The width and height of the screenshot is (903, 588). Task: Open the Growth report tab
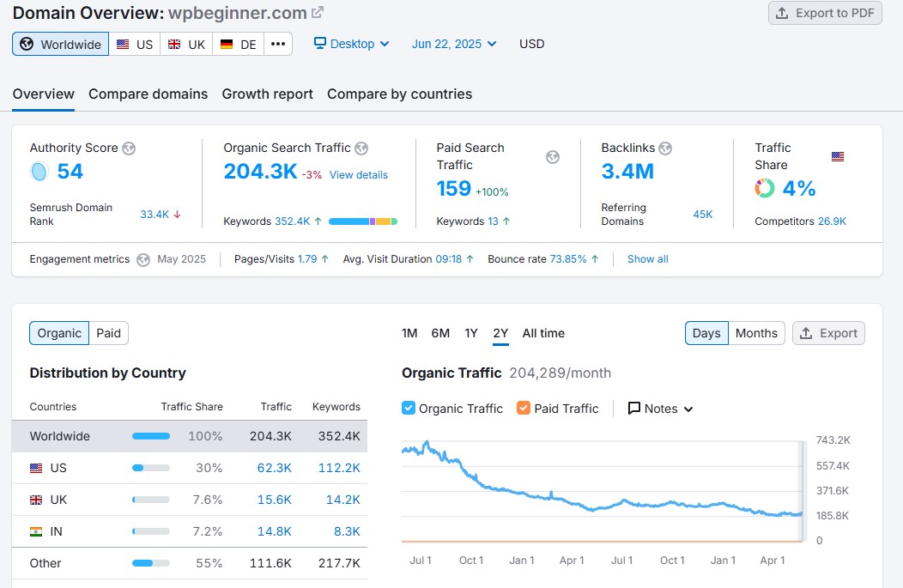(267, 94)
